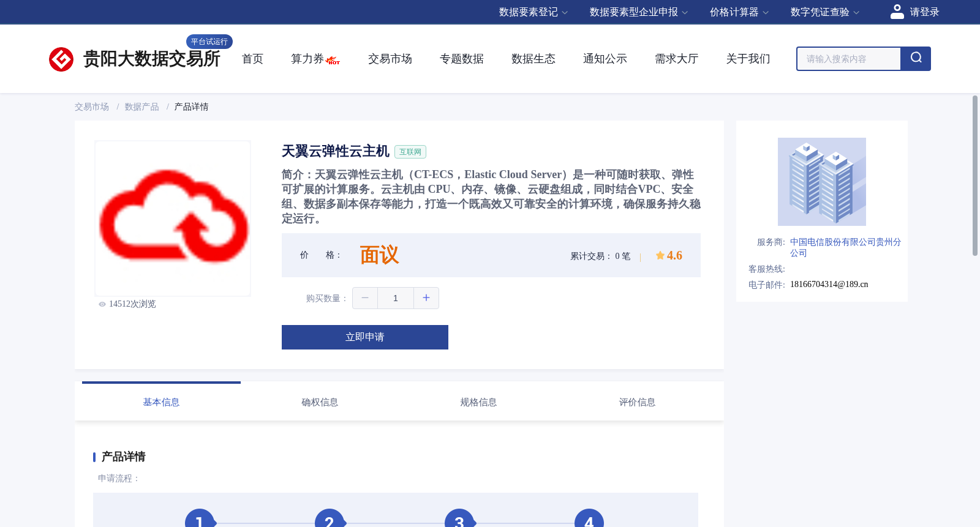Click the 客服热线 label
This screenshot has width=980, height=527.
(x=767, y=269)
